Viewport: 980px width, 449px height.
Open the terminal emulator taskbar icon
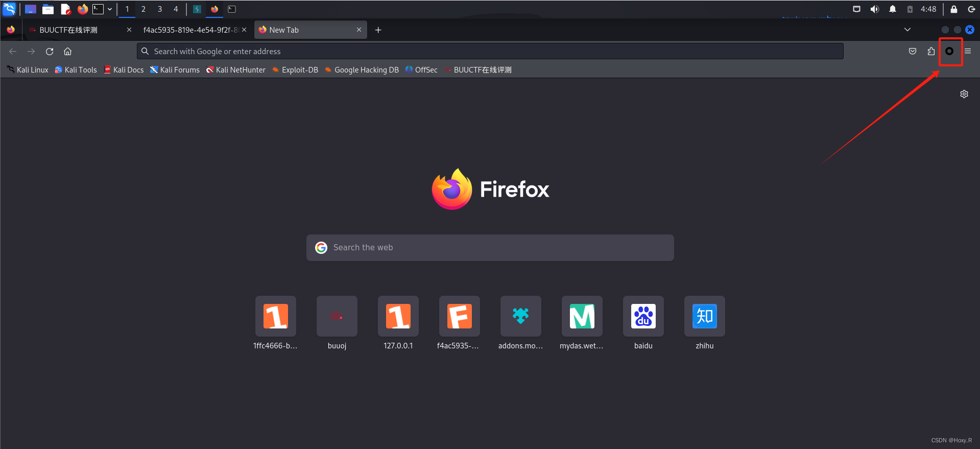click(x=98, y=9)
